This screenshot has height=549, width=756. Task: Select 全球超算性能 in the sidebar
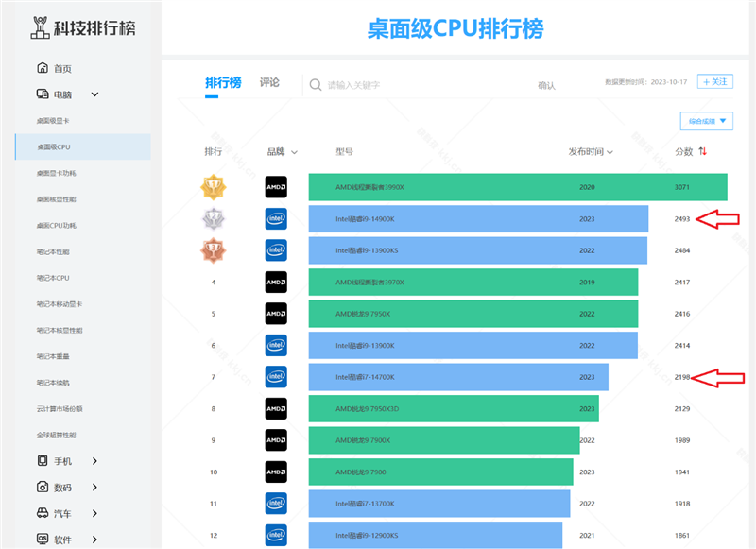tap(57, 435)
